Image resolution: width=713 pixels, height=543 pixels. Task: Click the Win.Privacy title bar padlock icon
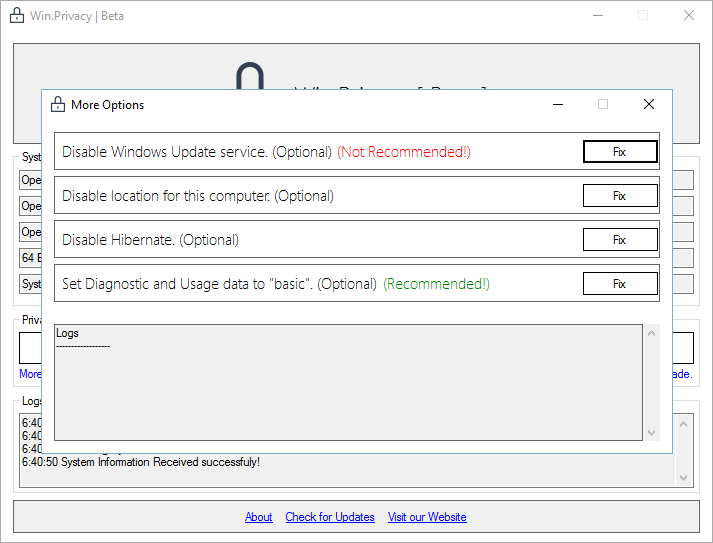[x=16, y=15]
